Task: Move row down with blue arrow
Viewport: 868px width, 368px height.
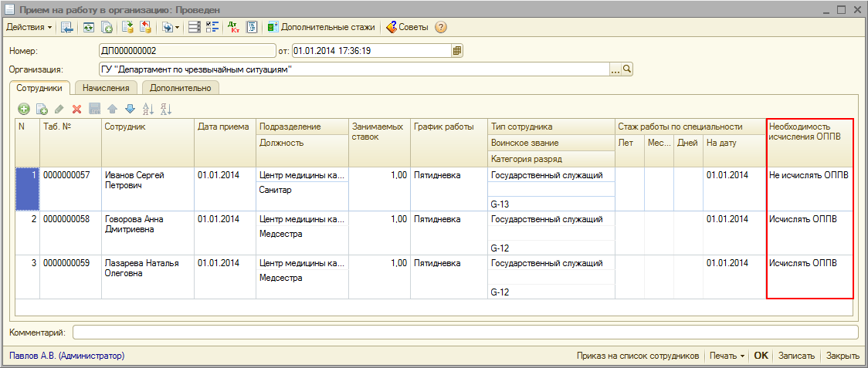Action: [x=130, y=110]
